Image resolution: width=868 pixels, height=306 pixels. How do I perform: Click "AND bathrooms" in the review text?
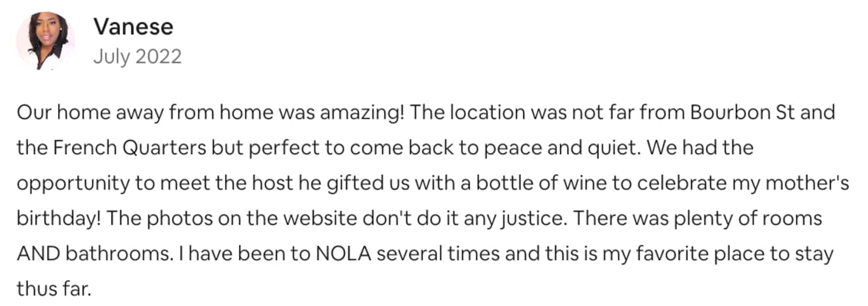[x=94, y=254]
